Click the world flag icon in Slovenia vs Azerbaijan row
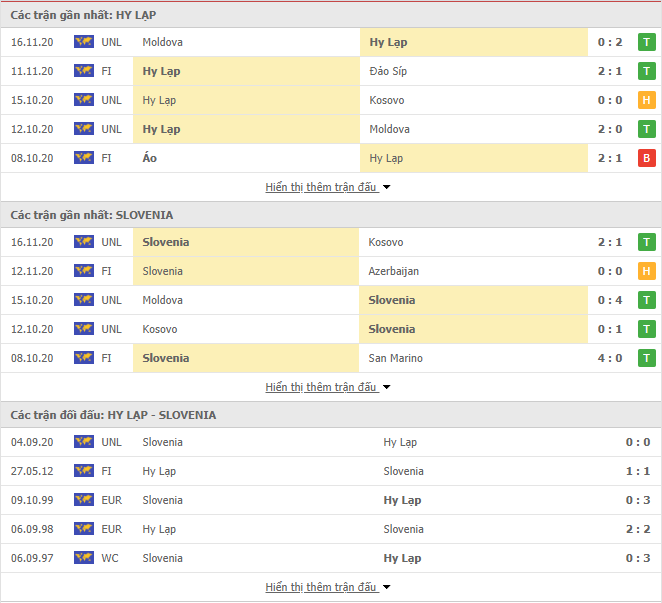 point(84,271)
